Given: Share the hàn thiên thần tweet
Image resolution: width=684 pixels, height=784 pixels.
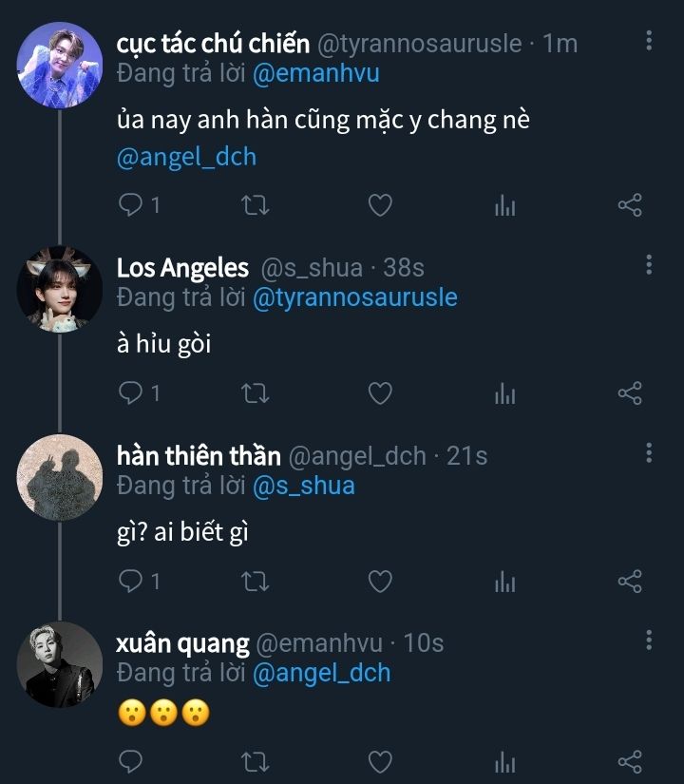Looking at the screenshot, I should pos(630,581).
